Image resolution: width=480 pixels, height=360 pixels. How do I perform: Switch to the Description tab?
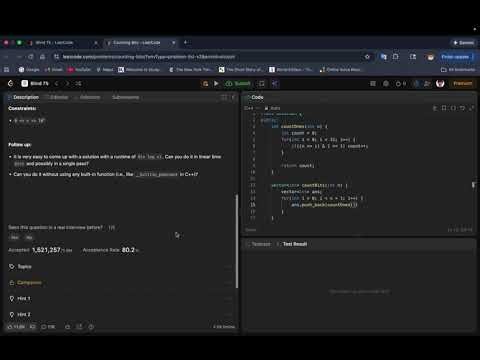point(23,97)
